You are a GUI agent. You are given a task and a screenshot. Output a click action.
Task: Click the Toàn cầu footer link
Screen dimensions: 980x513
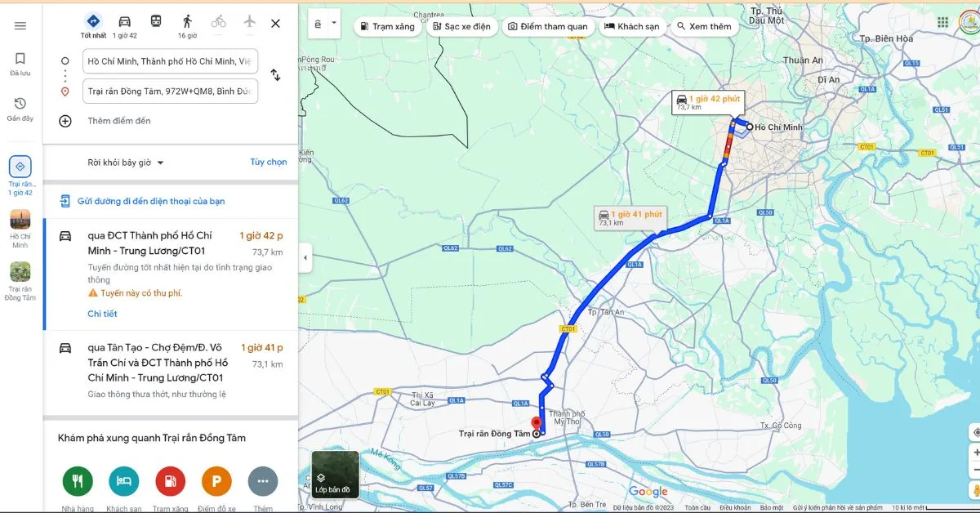(x=697, y=508)
